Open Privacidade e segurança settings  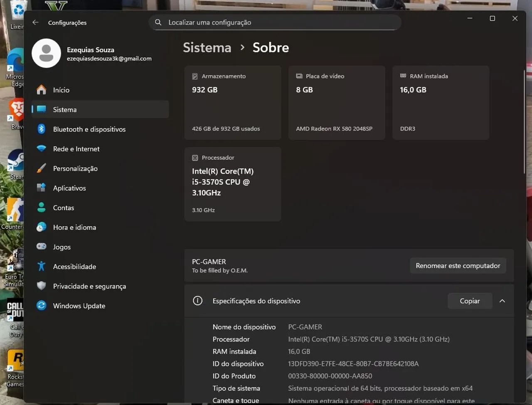[90, 286]
